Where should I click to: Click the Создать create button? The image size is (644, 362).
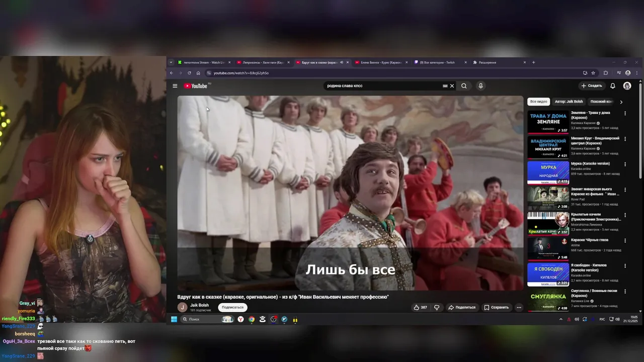pos(592,86)
